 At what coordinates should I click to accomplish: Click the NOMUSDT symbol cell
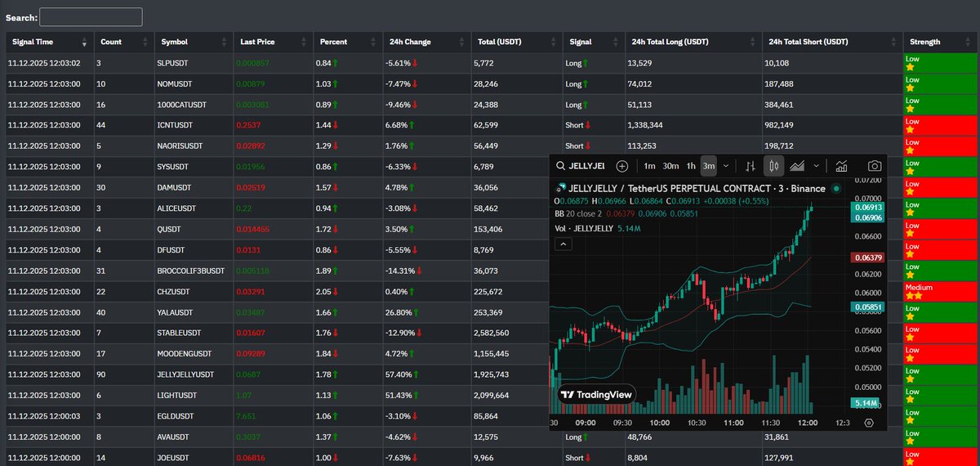tap(193, 83)
